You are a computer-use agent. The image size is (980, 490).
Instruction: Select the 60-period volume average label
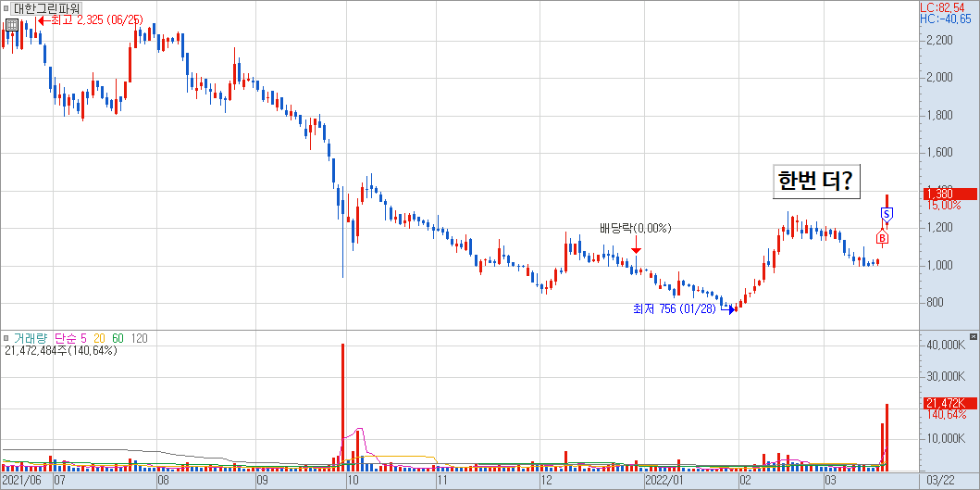coord(118,339)
